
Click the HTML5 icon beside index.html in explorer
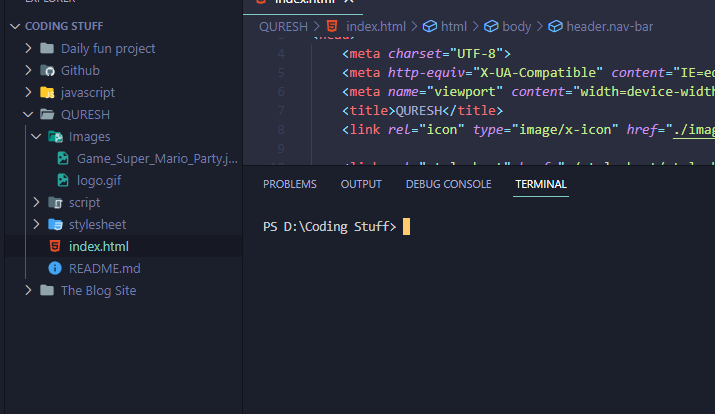pyautogui.click(x=55, y=246)
